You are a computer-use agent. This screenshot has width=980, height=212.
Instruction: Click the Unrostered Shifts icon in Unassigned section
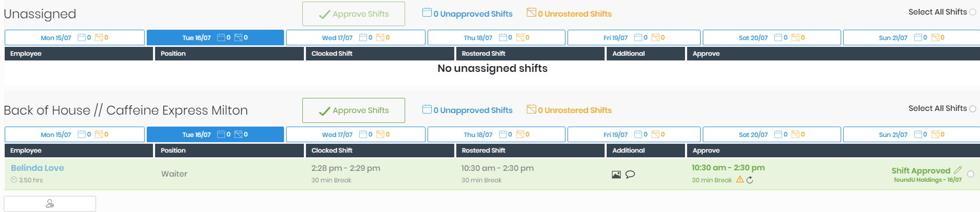532,13
